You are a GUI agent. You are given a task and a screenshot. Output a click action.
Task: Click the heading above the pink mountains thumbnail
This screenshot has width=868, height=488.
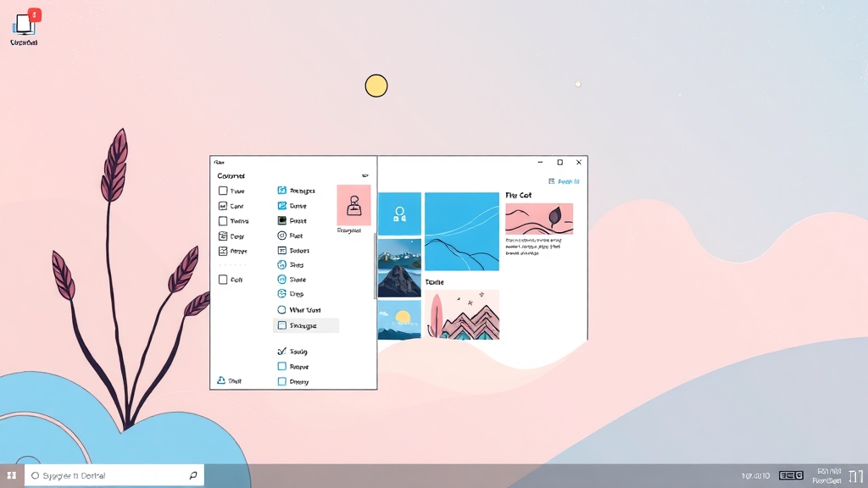(435, 282)
